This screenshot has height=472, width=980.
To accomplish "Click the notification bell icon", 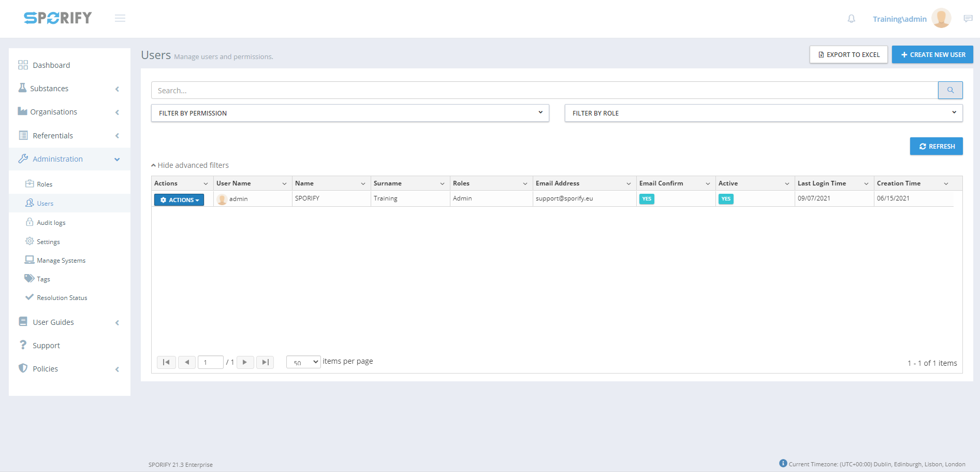I will [x=851, y=19].
